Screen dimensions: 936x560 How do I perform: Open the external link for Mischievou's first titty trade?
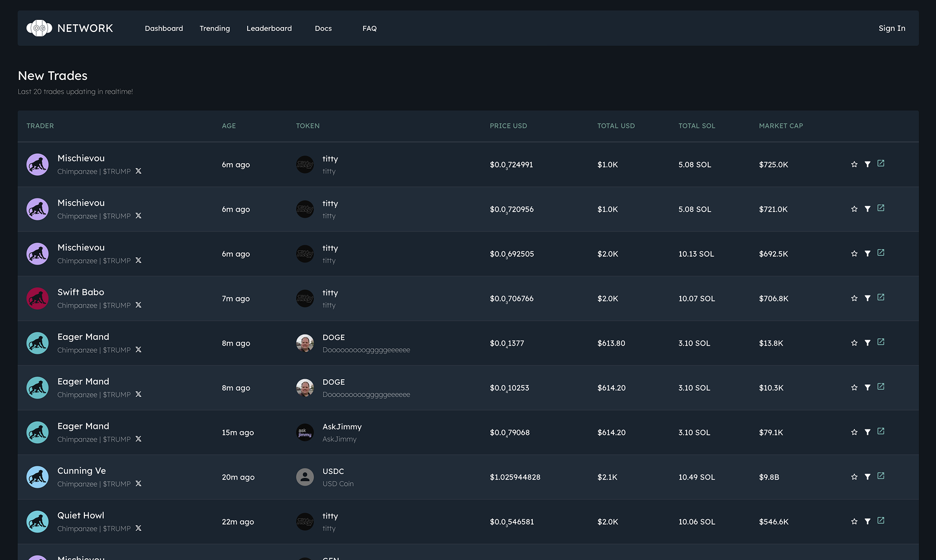tap(881, 163)
